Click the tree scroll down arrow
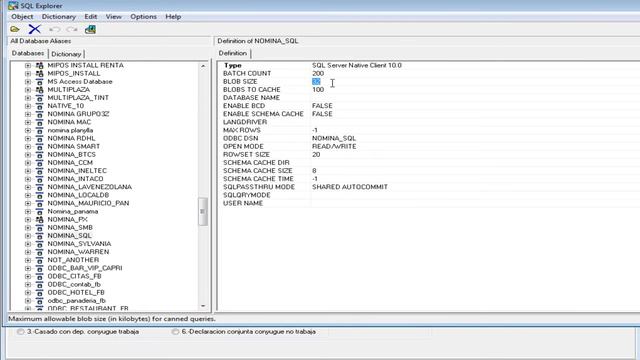The width and height of the screenshot is (640, 360). 203,306
